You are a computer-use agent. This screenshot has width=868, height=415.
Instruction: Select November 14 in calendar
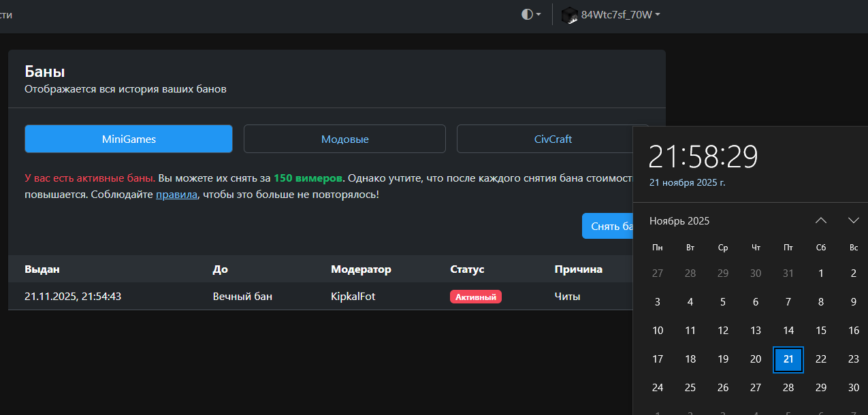click(x=788, y=331)
